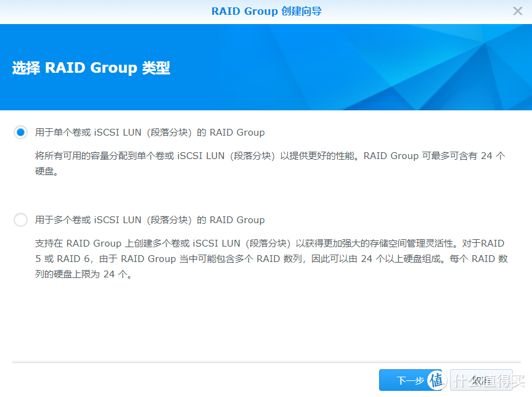
Task: Click the round 值 watermark logo
Action: pyautogui.click(x=436, y=381)
